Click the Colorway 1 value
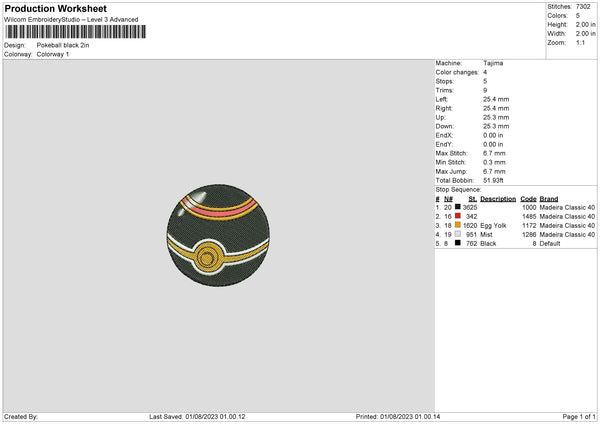600x424 pixels. tap(55, 54)
